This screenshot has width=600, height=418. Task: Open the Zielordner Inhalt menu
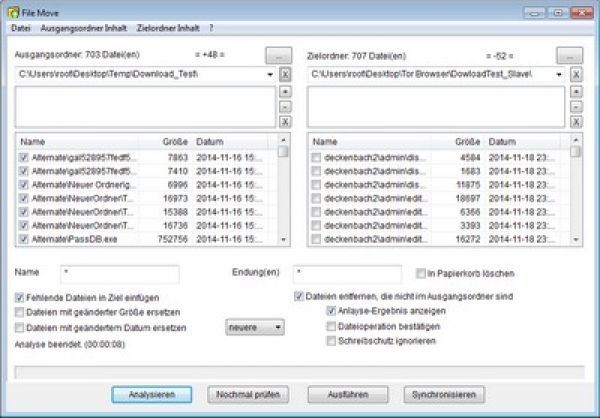pyautogui.click(x=168, y=28)
